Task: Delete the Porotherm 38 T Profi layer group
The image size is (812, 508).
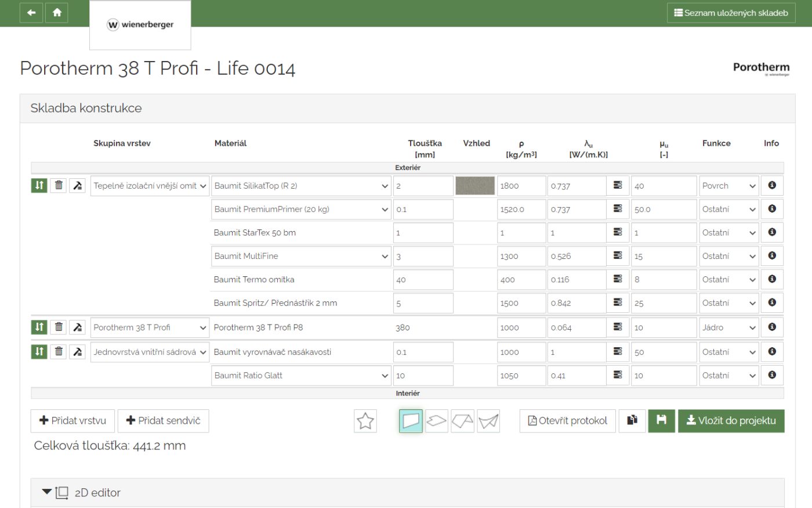Action: pyautogui.click(x=59, y=327)
